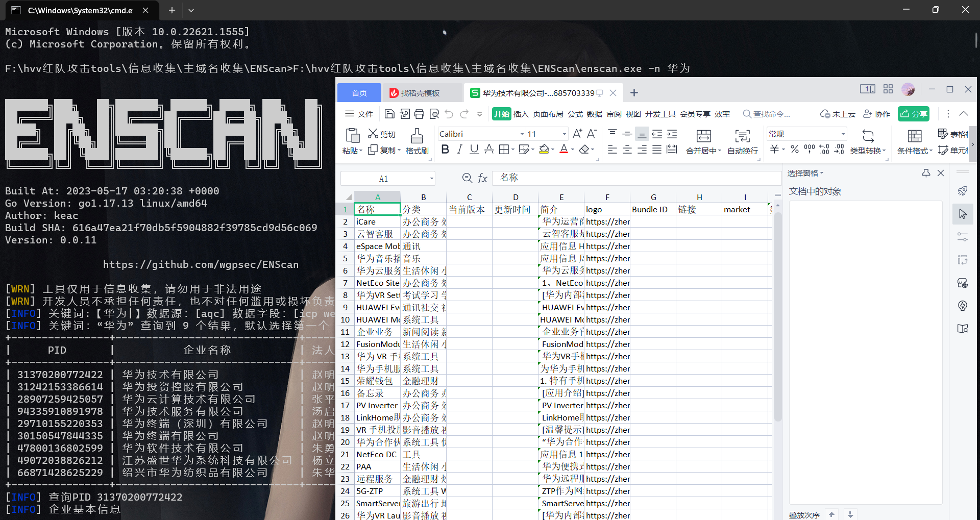Click the increase font size icon
This screenshot has width=980, height=520.
pyautogui.click(x=577, y=134)
